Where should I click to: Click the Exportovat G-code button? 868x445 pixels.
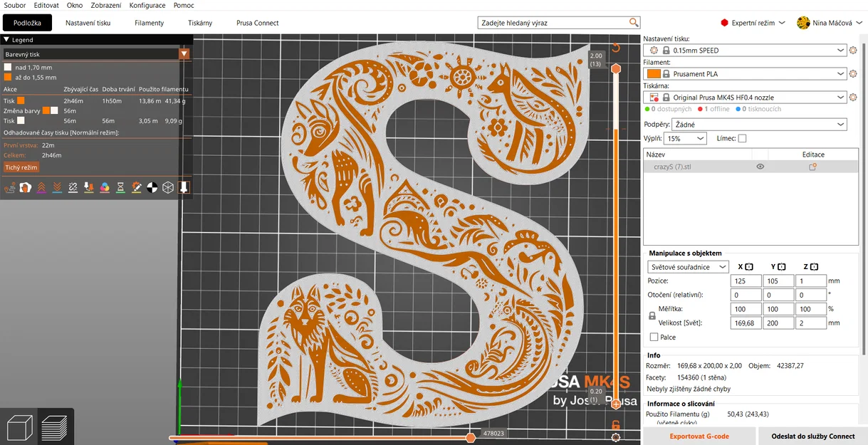point(699,436)
